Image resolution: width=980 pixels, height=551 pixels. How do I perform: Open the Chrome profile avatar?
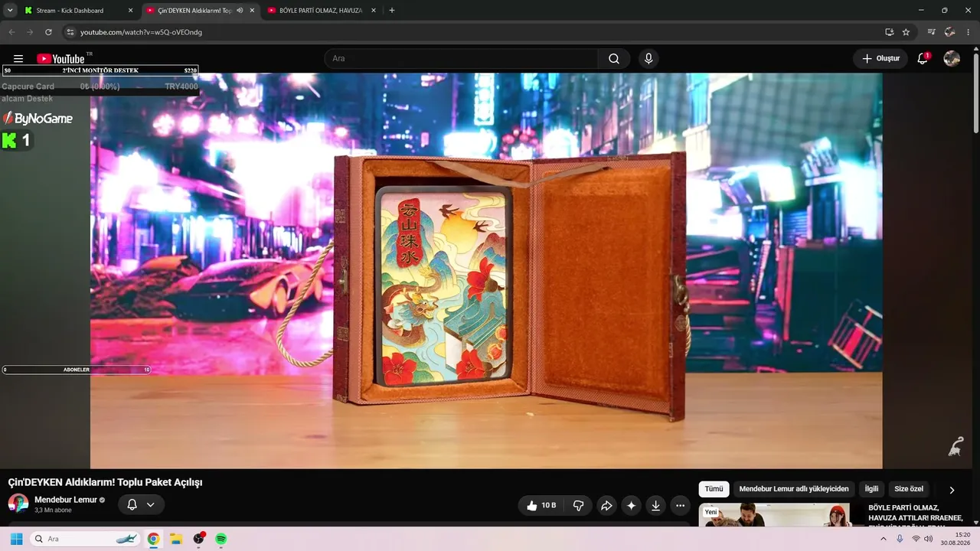point(950,32)
